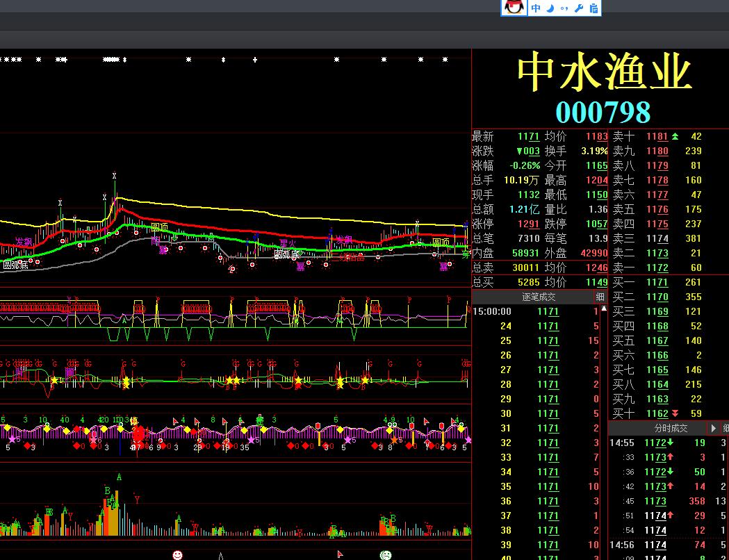Image resolution: width=729 pixels, height=560 pixels.
Task: Click the 涨停 price 1291
Action: tap(529, 224)
